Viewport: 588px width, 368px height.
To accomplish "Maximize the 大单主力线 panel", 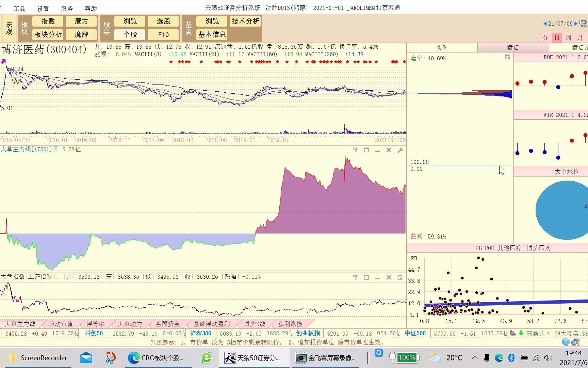I will click(366, 150).
